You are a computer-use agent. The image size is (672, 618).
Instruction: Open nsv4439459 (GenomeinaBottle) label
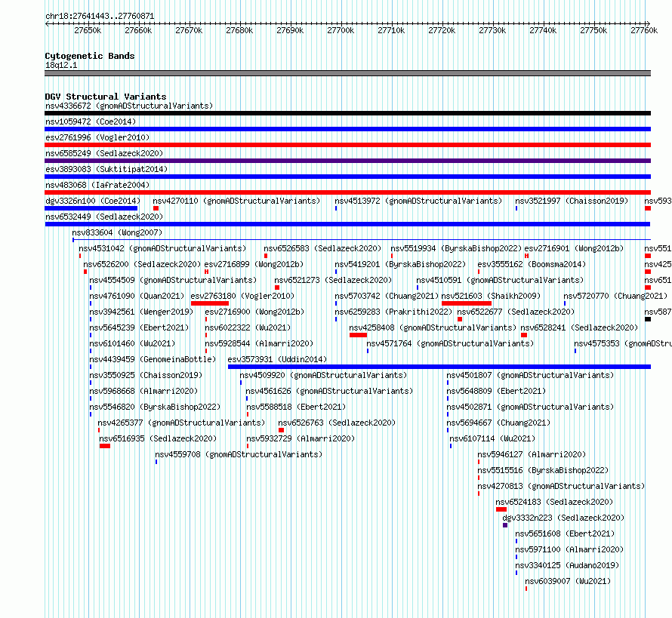click(x=153, y=359)
